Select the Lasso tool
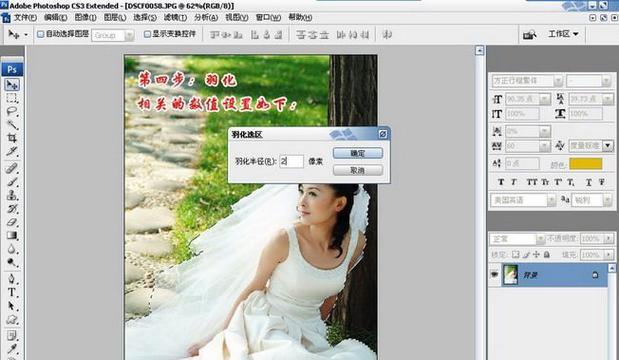The height and width of the screenshot is (360, 619). 12,111
